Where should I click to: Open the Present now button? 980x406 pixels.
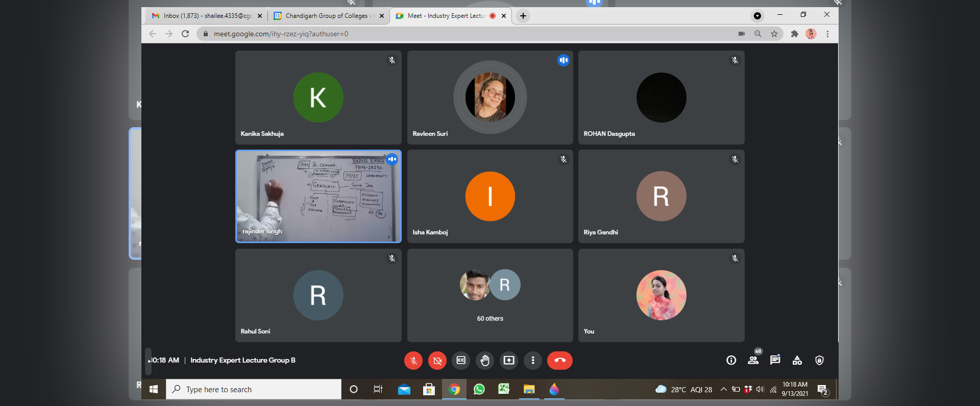coord(509,361)
